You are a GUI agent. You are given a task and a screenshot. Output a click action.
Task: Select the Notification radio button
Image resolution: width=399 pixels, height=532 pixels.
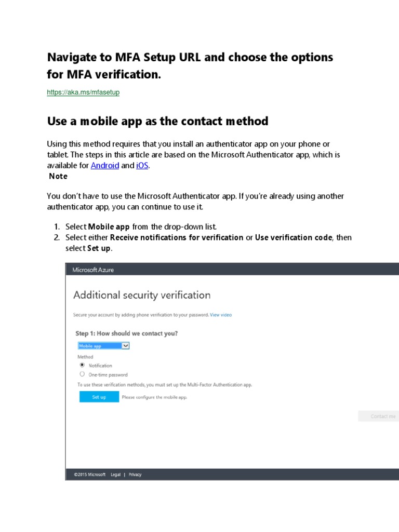click(82, 365)
